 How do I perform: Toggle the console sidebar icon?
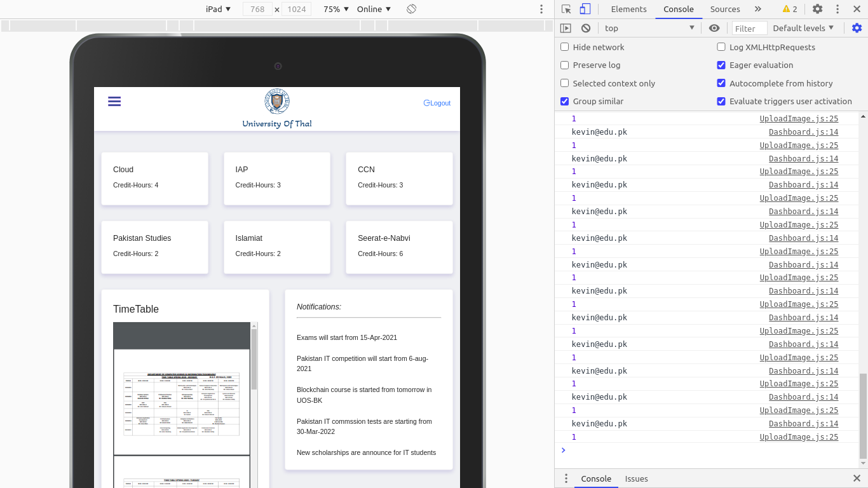(566, 28)
